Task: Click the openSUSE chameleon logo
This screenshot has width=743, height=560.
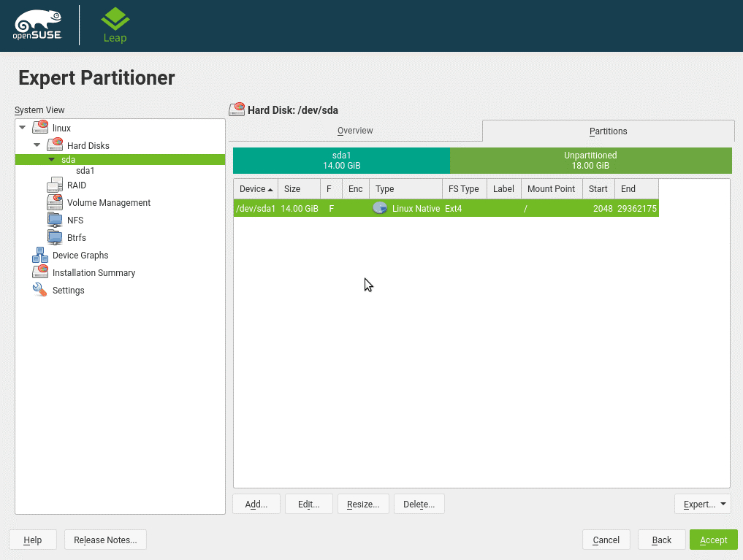Action: (x=38, y=25)
